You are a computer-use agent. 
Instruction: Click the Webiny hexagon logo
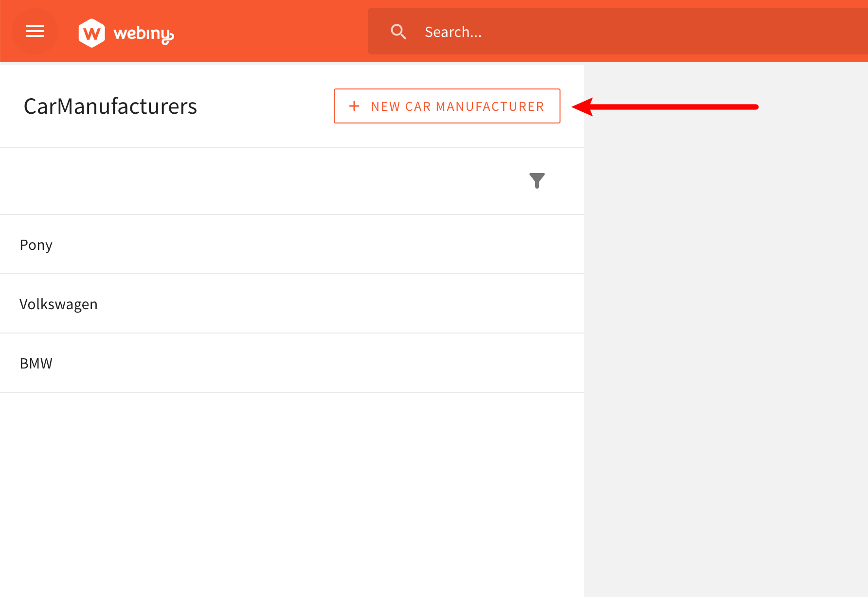tap(91, 33)
